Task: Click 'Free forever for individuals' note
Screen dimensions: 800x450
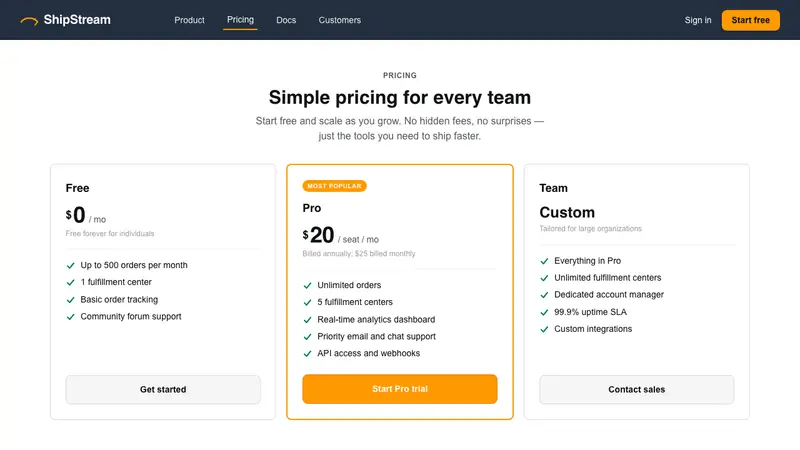Action: pyautogui.click(x=110, y=233)
